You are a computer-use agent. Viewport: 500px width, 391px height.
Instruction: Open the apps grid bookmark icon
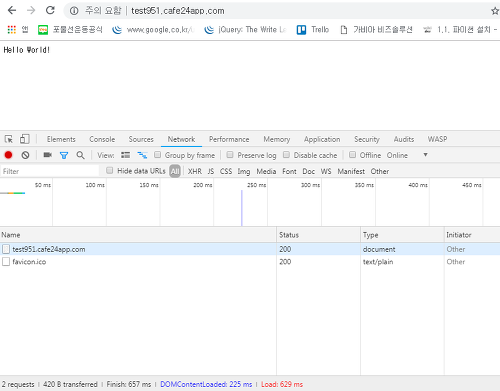click(12, 30)
